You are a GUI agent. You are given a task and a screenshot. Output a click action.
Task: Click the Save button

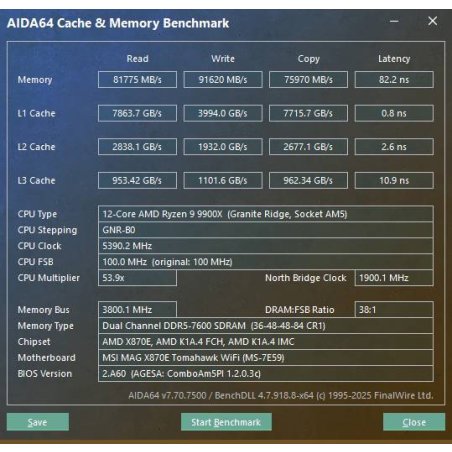[38, 422]
